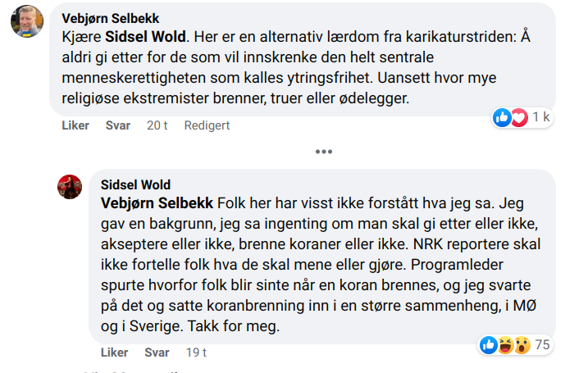
Task: Click Svar under Sidsel Wold's reply
Action: point(157,353)
